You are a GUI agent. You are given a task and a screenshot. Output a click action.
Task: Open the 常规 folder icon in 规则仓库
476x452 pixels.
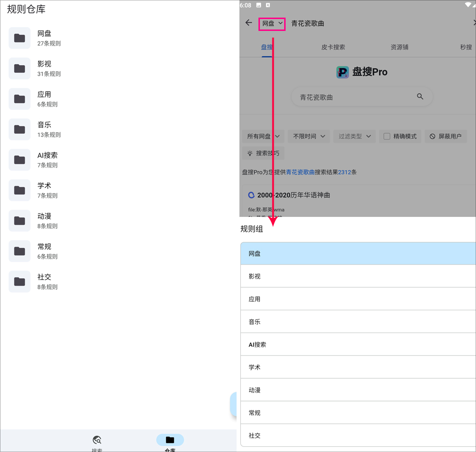(20, 251)
